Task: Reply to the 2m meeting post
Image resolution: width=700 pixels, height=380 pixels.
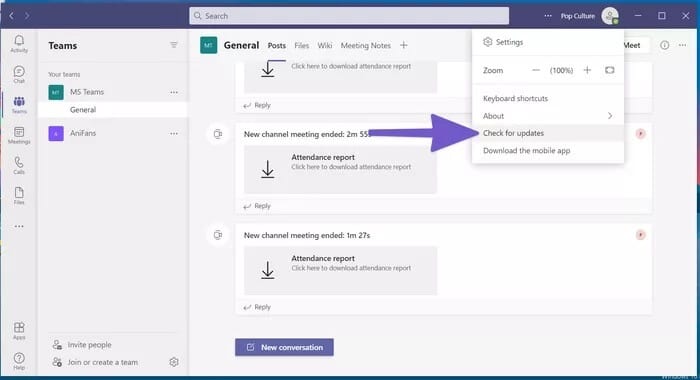Action: 257,206
